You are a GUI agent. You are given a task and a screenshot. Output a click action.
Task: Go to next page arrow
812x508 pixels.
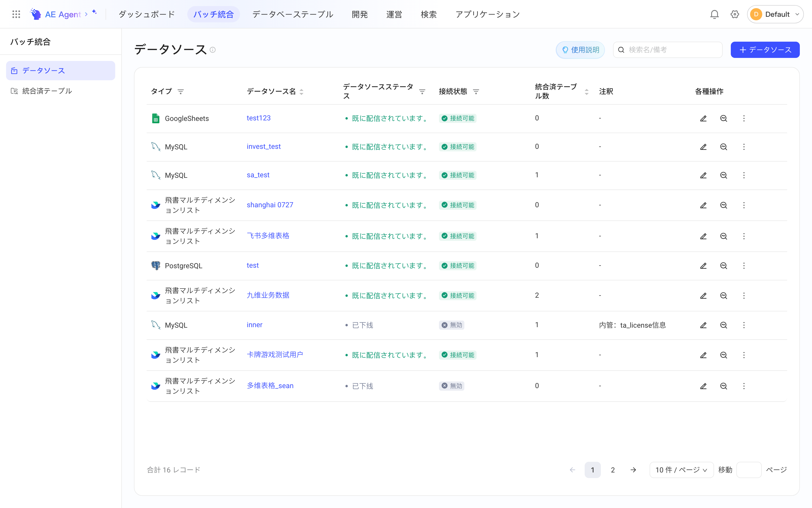coord(633,470)
